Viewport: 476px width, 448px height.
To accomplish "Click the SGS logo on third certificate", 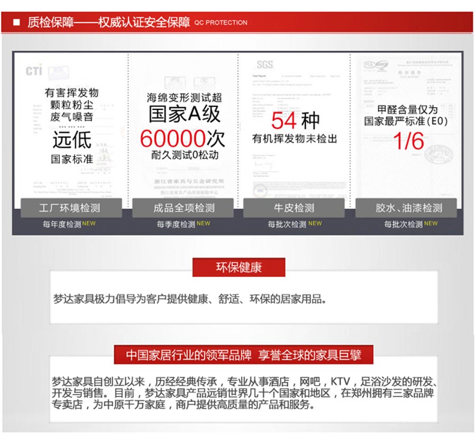I will tap(264, 65).
